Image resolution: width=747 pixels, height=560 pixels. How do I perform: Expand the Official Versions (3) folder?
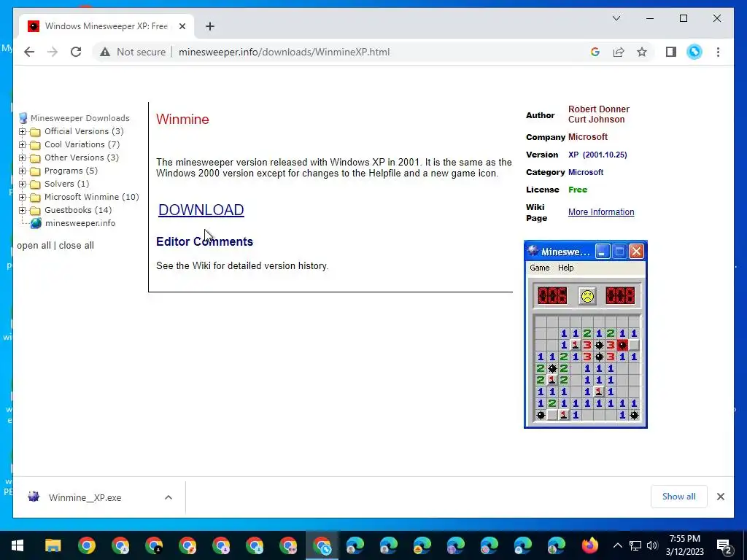[22, 131]
